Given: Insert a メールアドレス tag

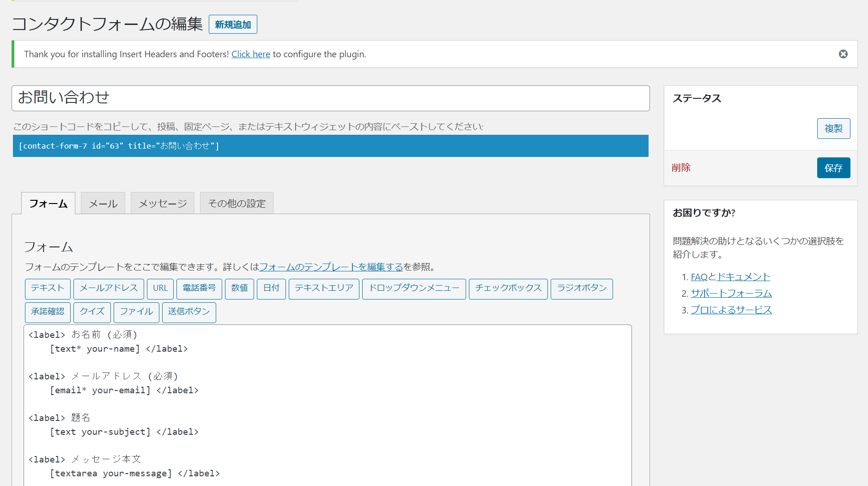Looking at the screenshot, I should 109,288.
